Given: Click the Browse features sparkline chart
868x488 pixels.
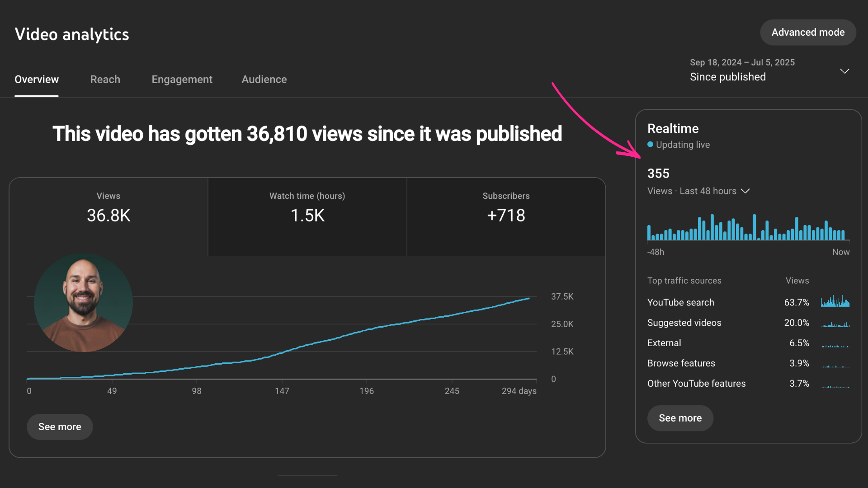Looking at the screenshot, I should tap(835, 366).
